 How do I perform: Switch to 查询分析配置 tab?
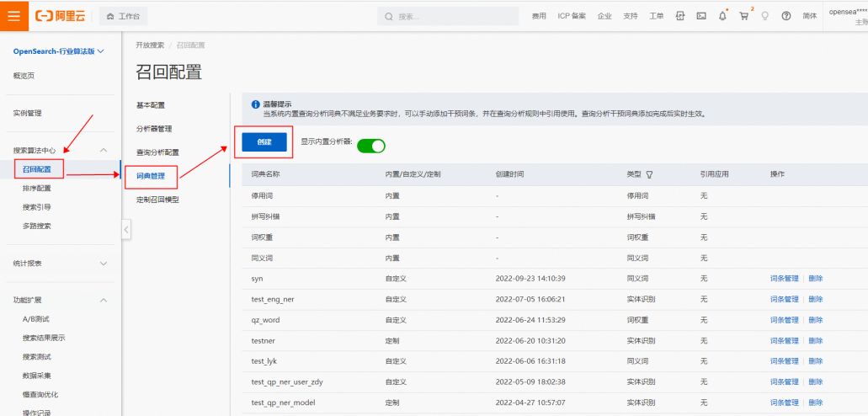(157, 152)
